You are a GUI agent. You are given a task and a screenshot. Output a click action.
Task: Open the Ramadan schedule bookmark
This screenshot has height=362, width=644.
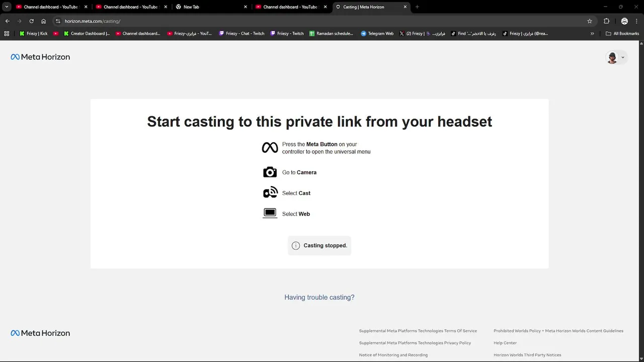click(x=331, y=34)
